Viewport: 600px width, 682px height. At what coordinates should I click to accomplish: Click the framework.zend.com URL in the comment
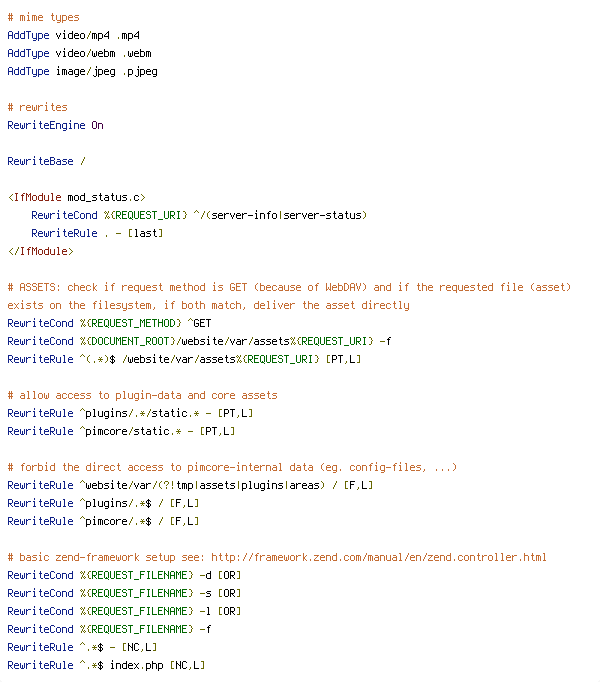(x=379, y=557)
